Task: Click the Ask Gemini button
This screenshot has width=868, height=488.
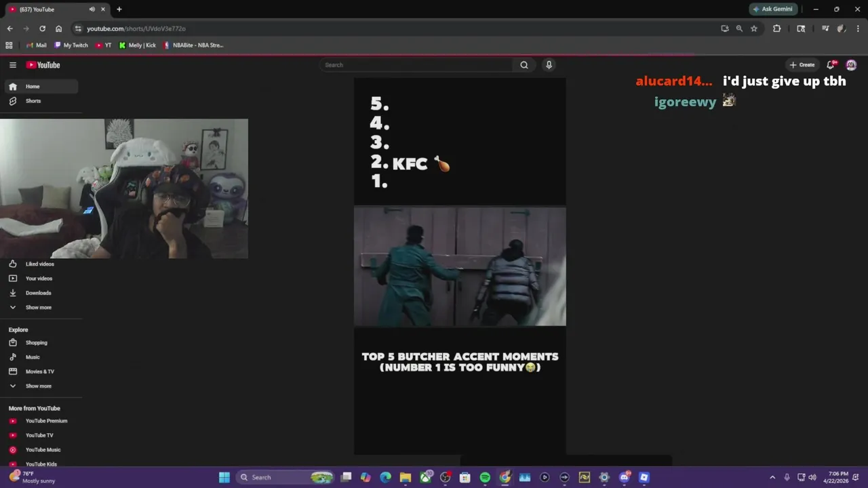Action: click(x=772, y=9)
